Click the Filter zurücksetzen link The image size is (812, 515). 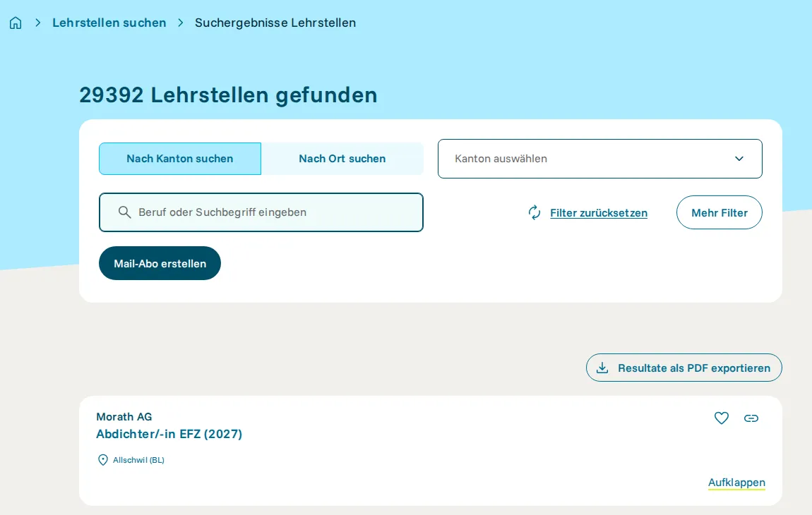point(599,213)
